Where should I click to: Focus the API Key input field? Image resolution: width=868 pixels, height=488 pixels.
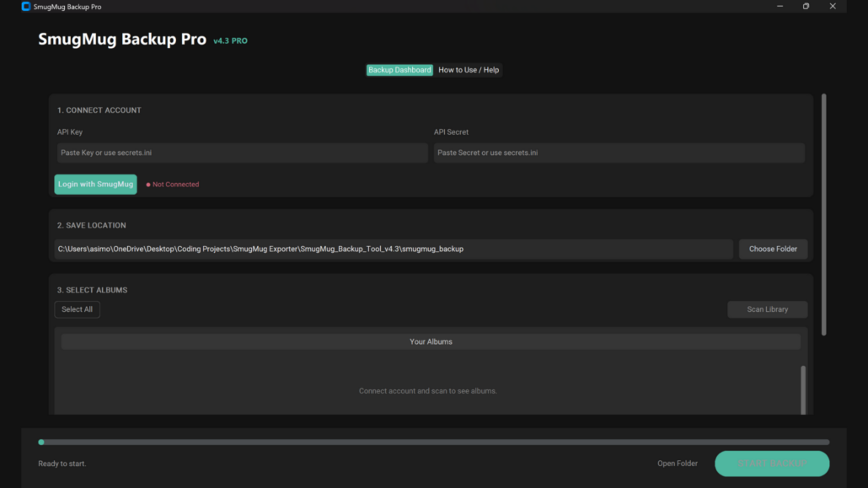pyautogui.click(x=241, y=153)
